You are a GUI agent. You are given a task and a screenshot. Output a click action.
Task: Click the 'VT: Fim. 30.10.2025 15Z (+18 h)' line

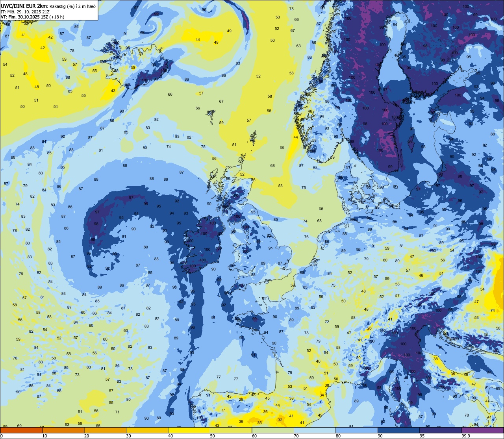(32, 17)
